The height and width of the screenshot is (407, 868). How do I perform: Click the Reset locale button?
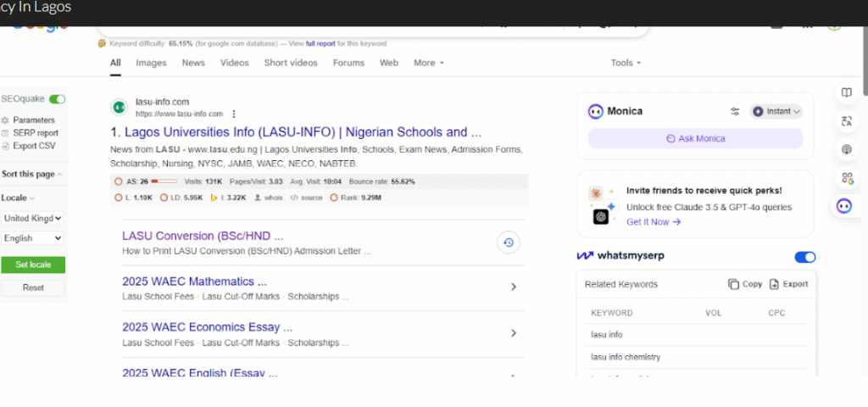click(x=33, y=288)
